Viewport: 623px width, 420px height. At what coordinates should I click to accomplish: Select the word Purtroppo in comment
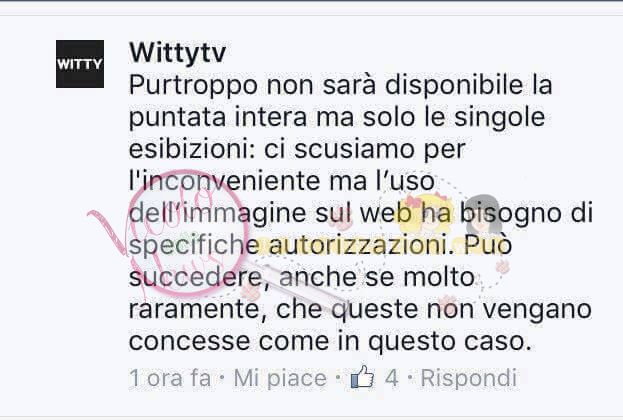coord(193,86)
